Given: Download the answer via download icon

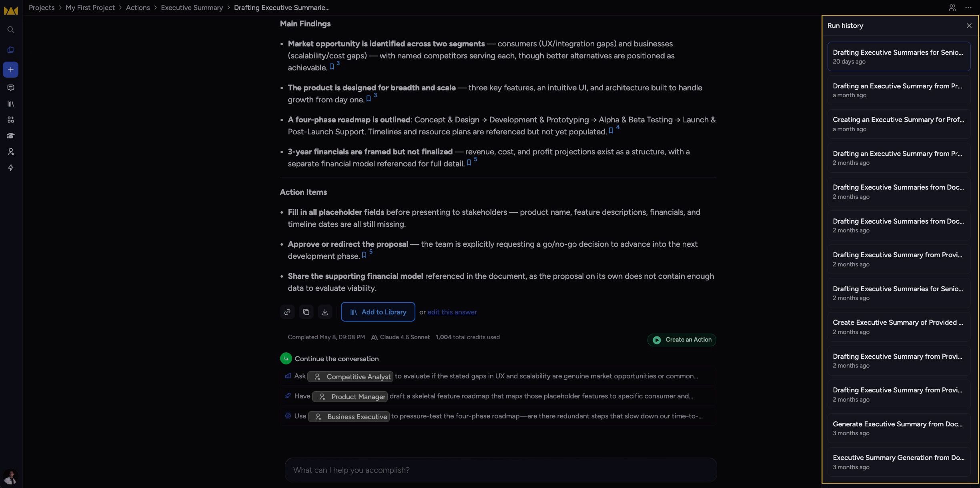Looking at the screenshot, I should click(x=325, y=312).
